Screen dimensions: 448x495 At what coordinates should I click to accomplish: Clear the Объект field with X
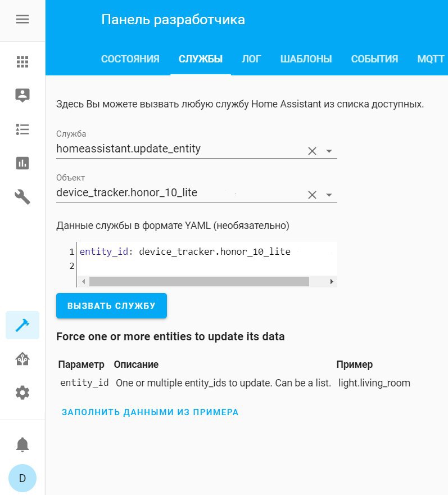tap(312, 195)
